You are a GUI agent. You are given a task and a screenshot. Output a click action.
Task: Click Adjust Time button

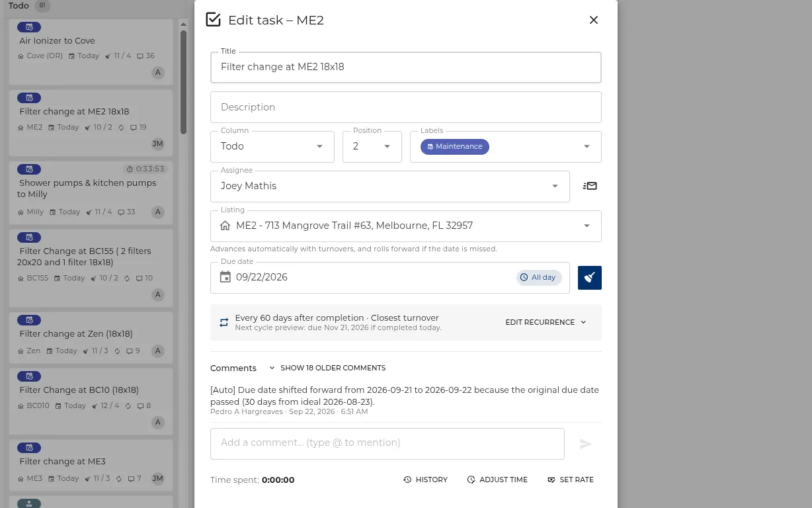click(497, 480)
